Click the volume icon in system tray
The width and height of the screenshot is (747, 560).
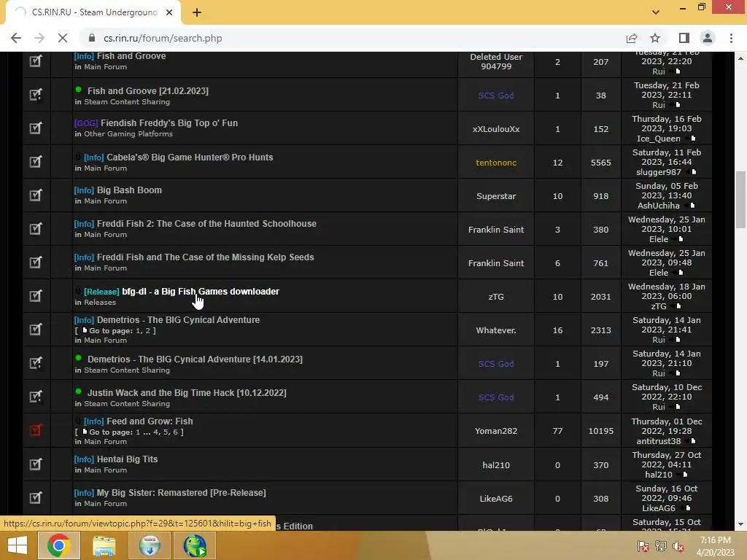click(x=678, y=546)
